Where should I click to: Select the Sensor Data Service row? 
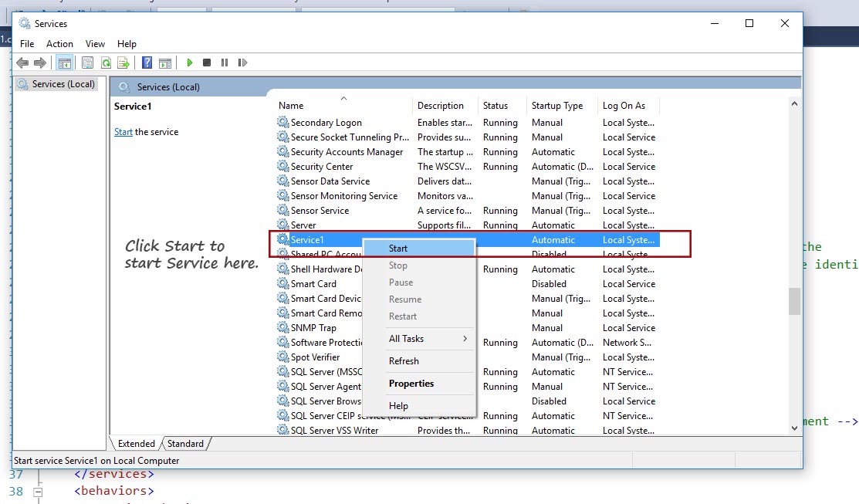click(x=467, y=181)
